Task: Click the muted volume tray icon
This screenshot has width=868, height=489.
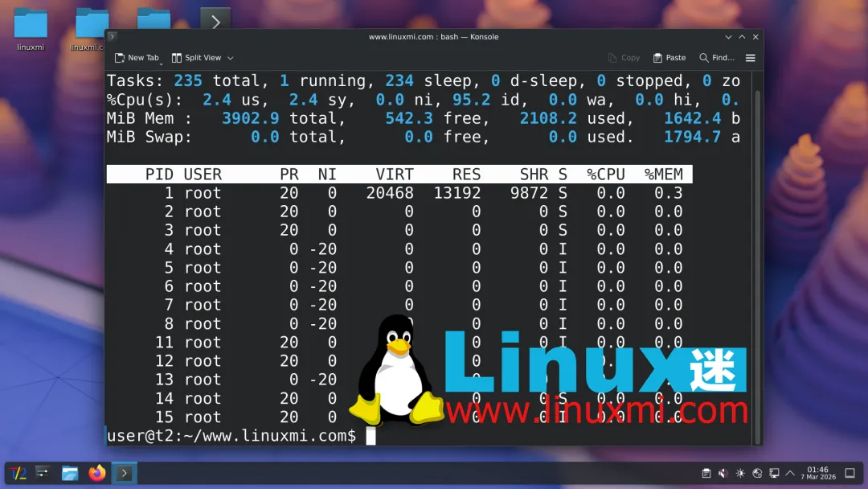Action: click(x=723, y=473)
